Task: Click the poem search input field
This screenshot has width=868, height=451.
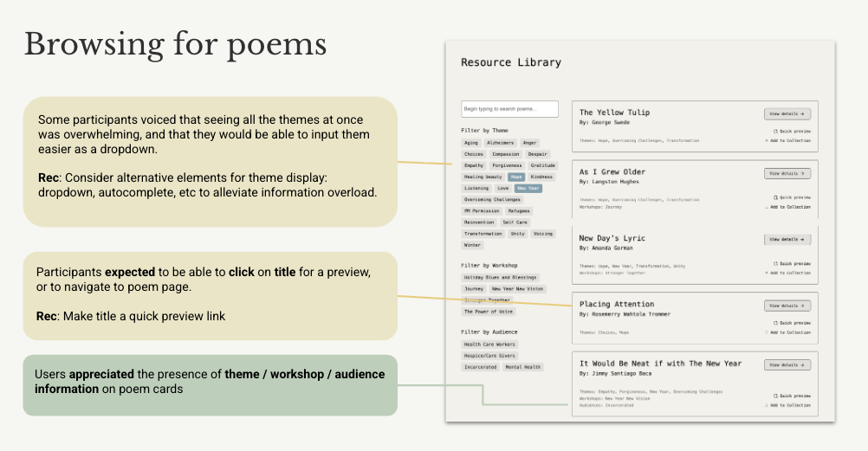Action: tap(509, 109)
